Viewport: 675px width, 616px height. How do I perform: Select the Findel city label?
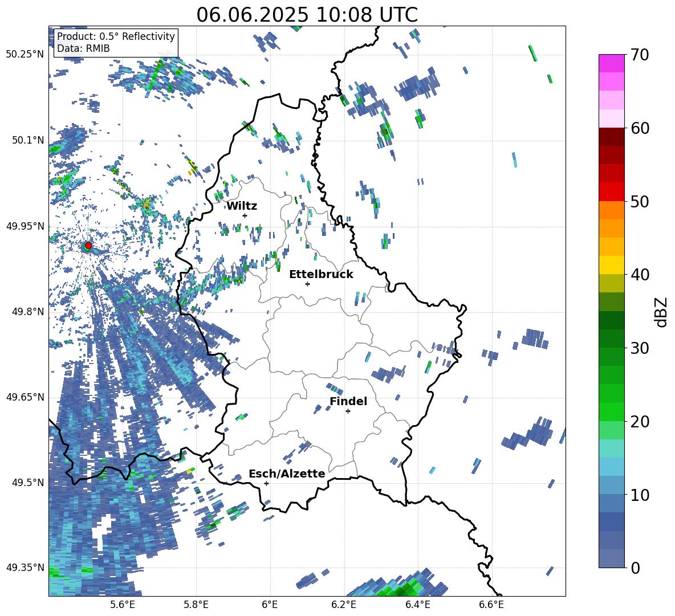click(x=348, y=401)
